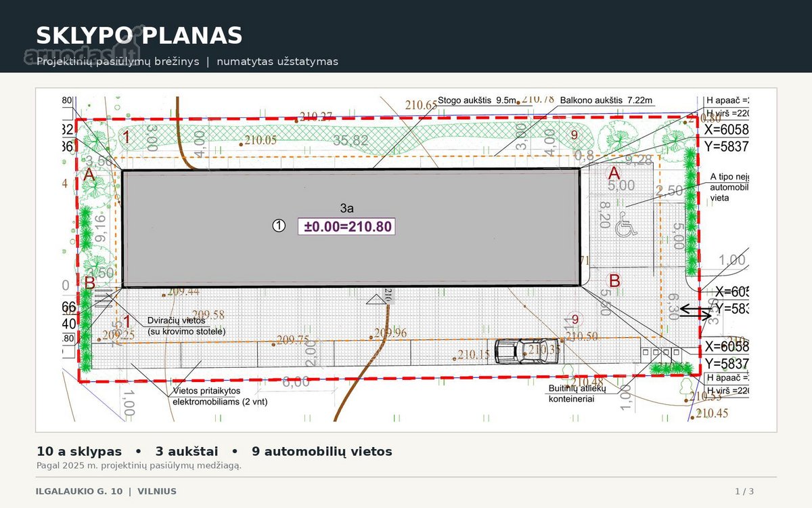This screenshot has height=508, width=812.
Task: Click the wheelchair accessible parking symbol
Action: [x=626, y=227]
